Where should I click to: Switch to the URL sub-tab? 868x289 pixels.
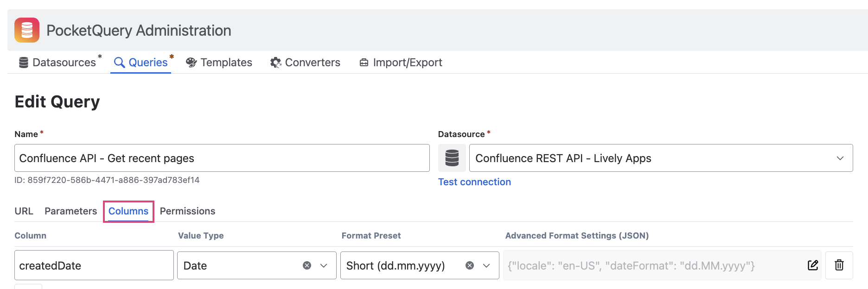[24, 211]
